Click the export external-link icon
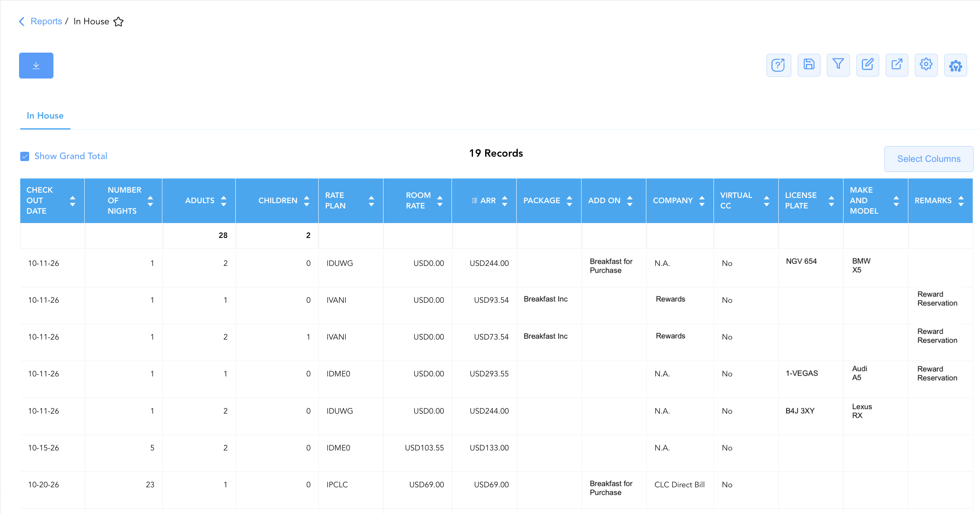This screenshot has height=514, width=980. (897, 65)
